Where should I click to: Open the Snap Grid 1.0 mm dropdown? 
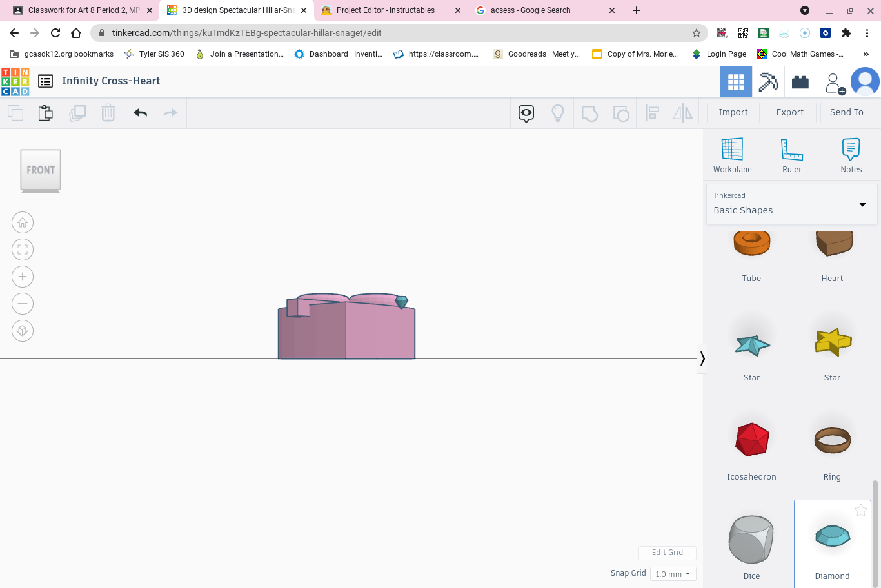point(673,574)
